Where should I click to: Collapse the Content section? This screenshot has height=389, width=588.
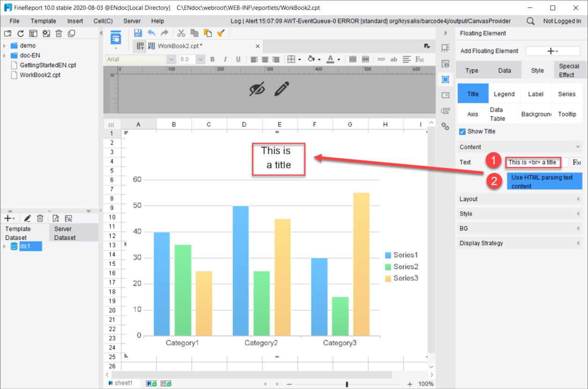click(520, 147)
